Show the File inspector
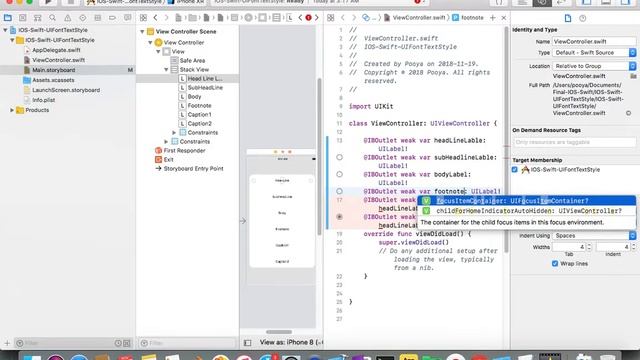 click(x=568, y=18)
